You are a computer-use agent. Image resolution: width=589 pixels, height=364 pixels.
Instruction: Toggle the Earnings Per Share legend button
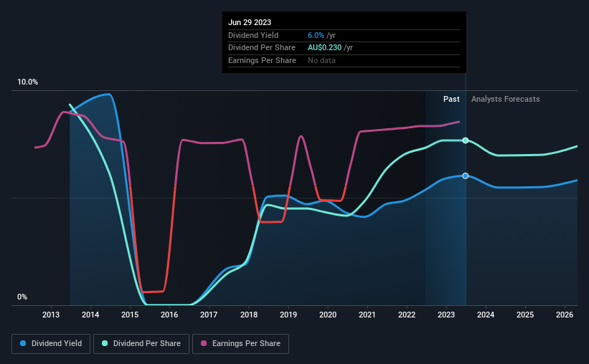[x=240, y=344]
